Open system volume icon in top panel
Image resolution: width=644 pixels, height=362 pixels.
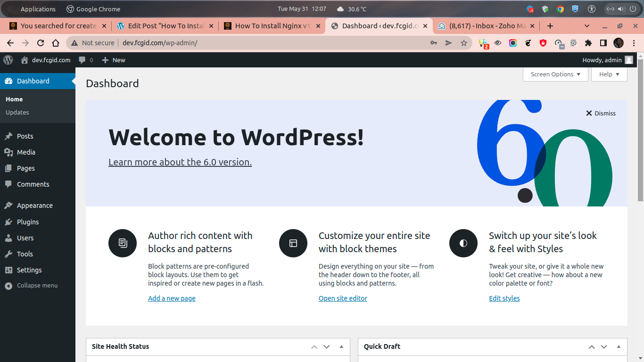621,9
